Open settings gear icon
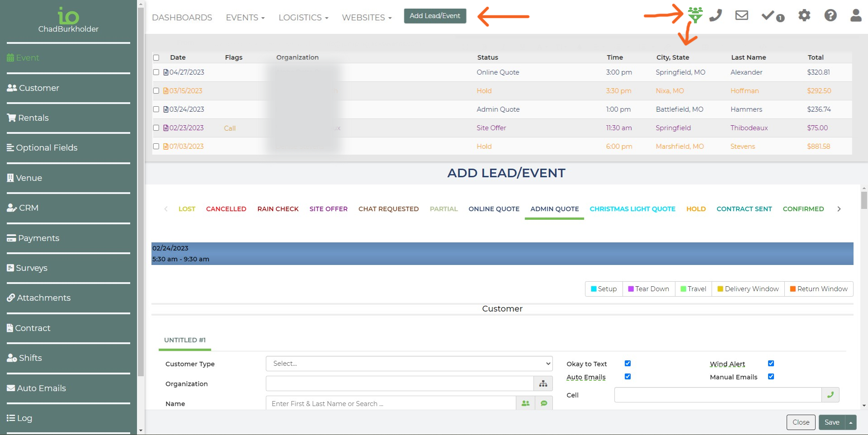 pos(804,15)
